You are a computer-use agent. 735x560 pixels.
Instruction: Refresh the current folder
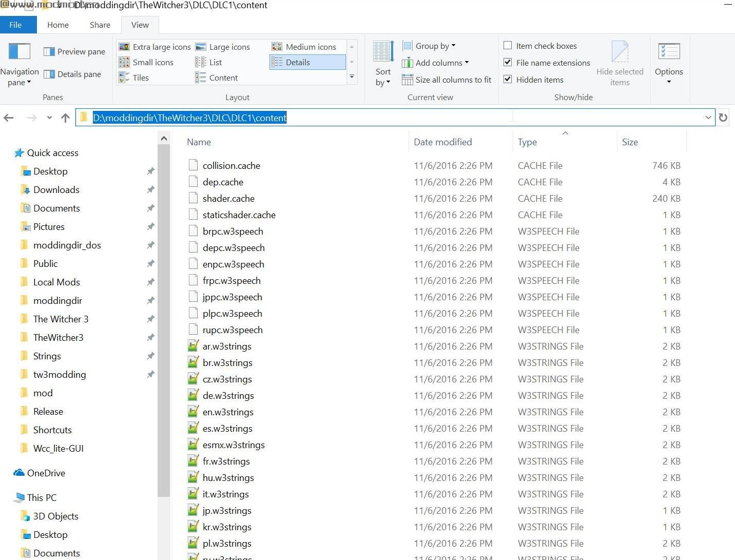click(x=723, y=118)
